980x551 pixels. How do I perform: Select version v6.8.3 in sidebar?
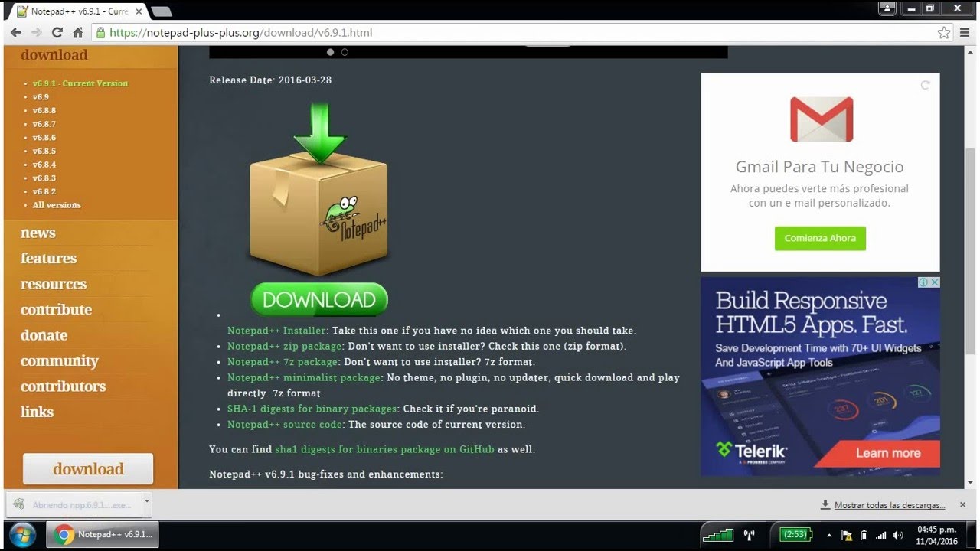[x=44, y=178]
